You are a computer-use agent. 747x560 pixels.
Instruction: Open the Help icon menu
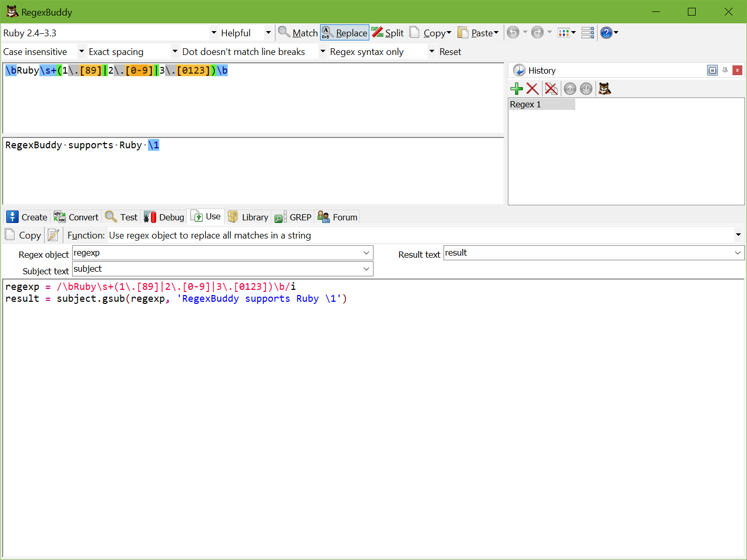[x=609, y=33]
